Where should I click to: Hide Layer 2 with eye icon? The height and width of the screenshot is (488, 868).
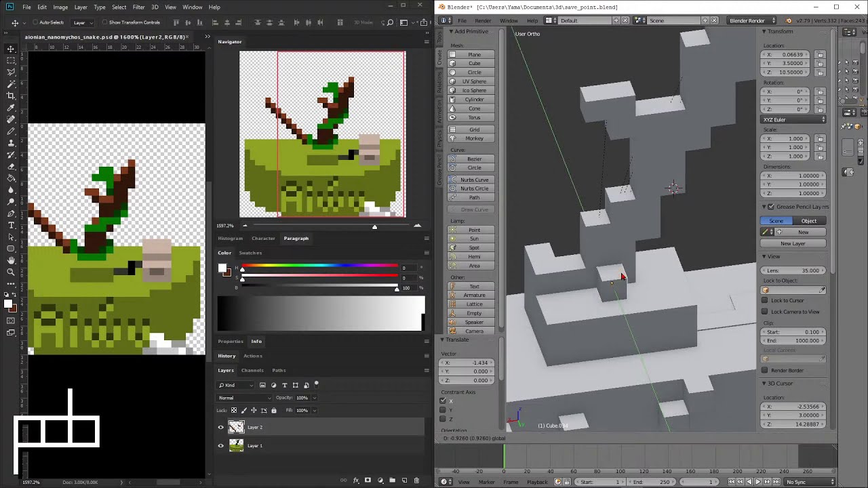point(220,427)
